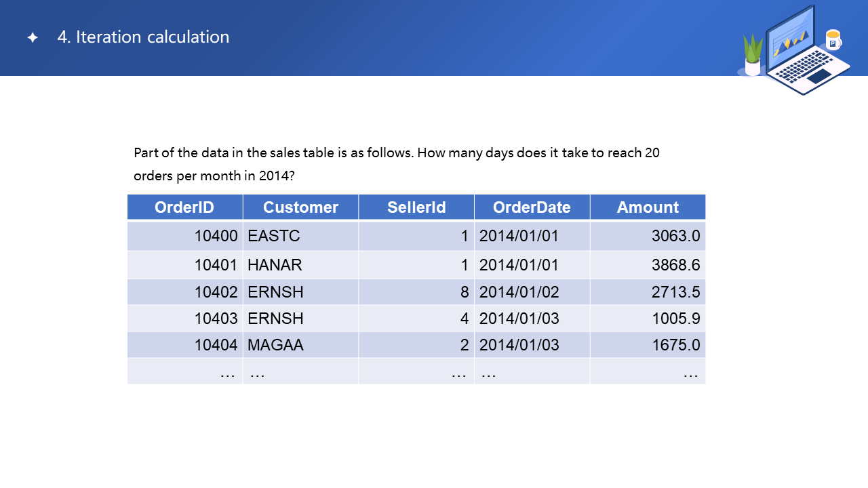Click the OrderDate column header
This screenshot has width=868, height=488.
tap(532, 207)
